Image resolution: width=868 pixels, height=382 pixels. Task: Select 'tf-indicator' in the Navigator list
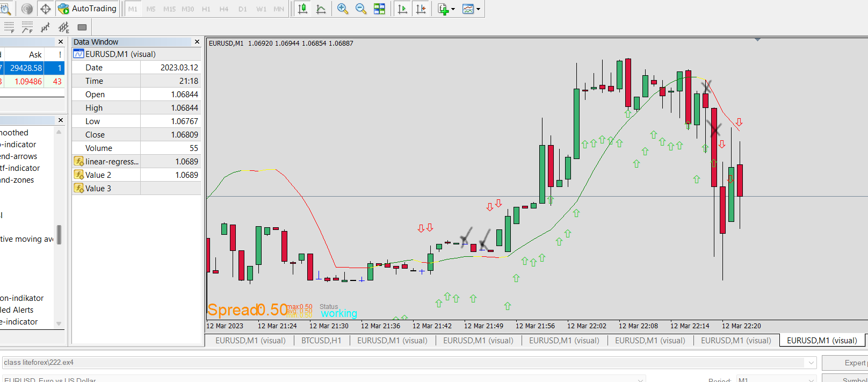pos(20,168)
